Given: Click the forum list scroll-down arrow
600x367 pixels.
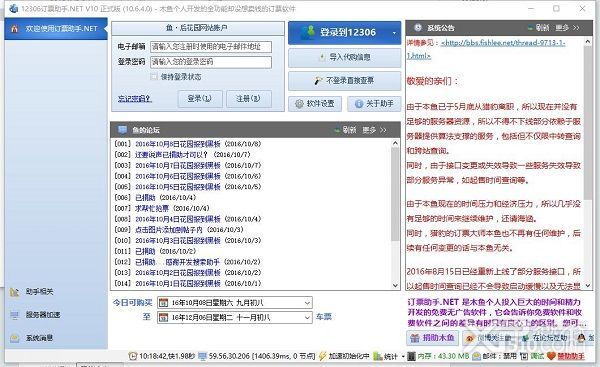Looking at the screenshot, I should (396, 285).
